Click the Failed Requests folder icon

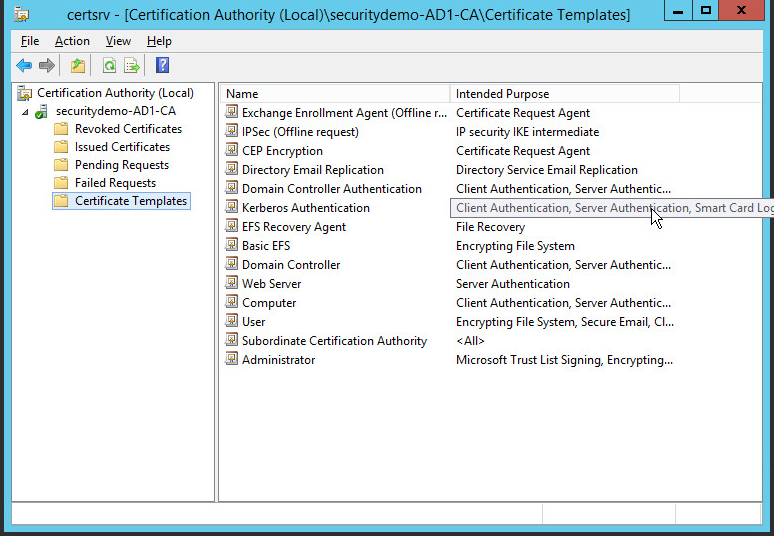point(61,183)
